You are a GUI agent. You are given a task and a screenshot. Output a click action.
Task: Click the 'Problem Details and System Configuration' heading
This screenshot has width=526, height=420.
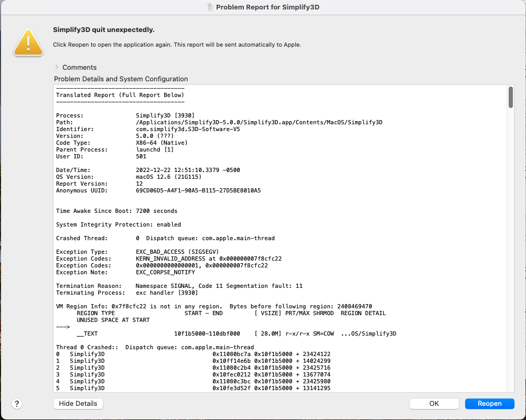point(121,79)
